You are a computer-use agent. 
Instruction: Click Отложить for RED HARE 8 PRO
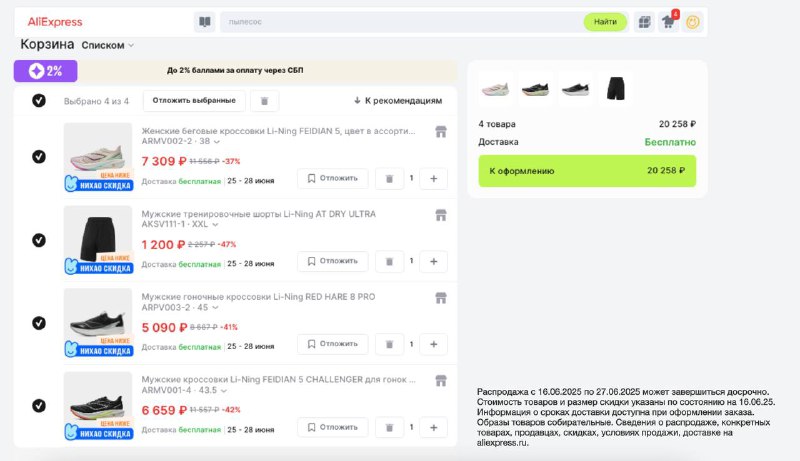pos(333,344)
